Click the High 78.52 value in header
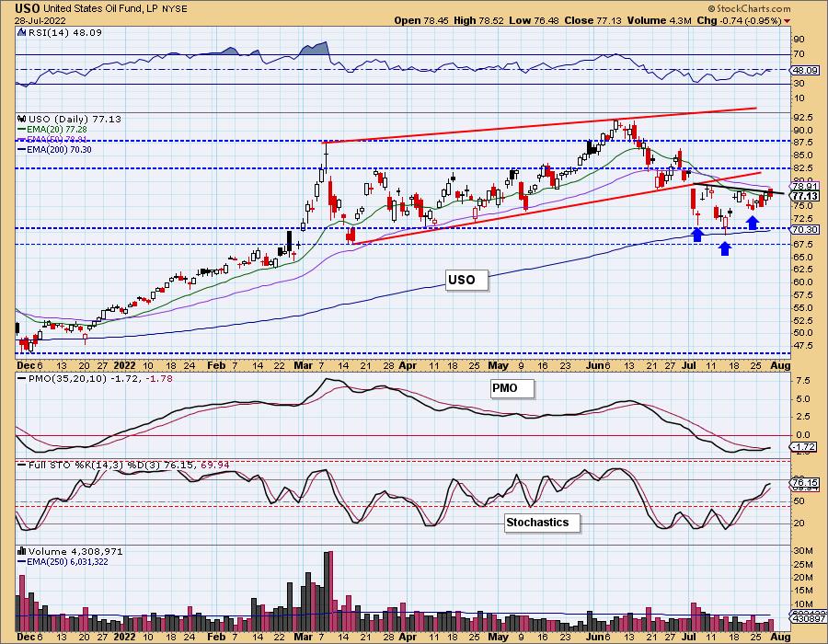Image resolution: width=828 pixels, height=644 pixels. (x=478, y=20)
